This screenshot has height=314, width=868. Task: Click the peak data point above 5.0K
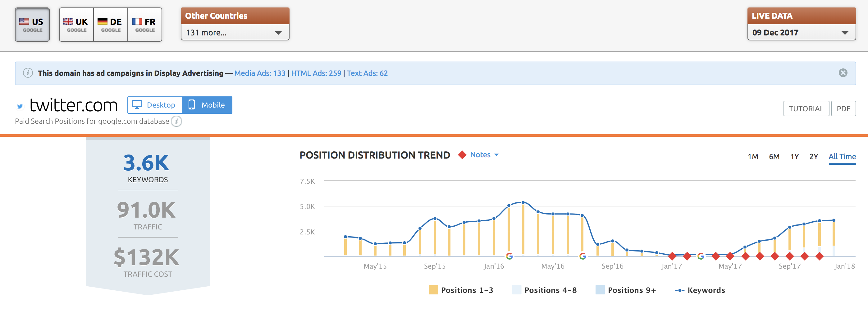tap(523, 202)
